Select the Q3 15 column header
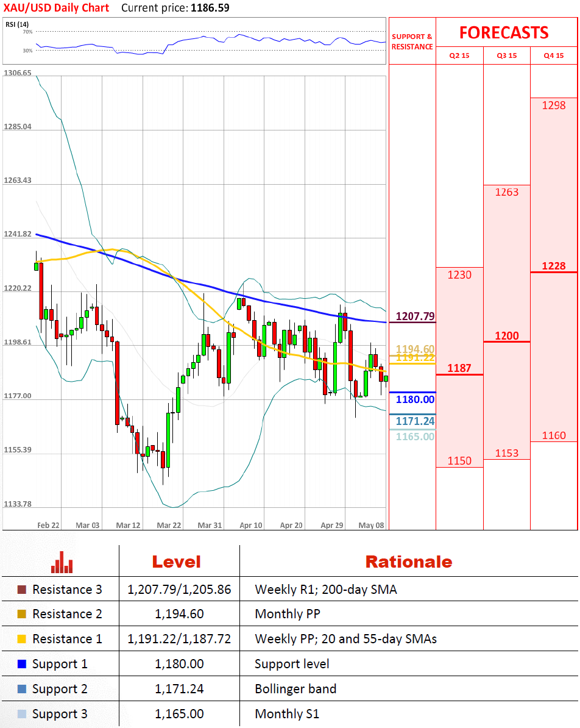This screenshot has width=580, height=728. [507, 55]
